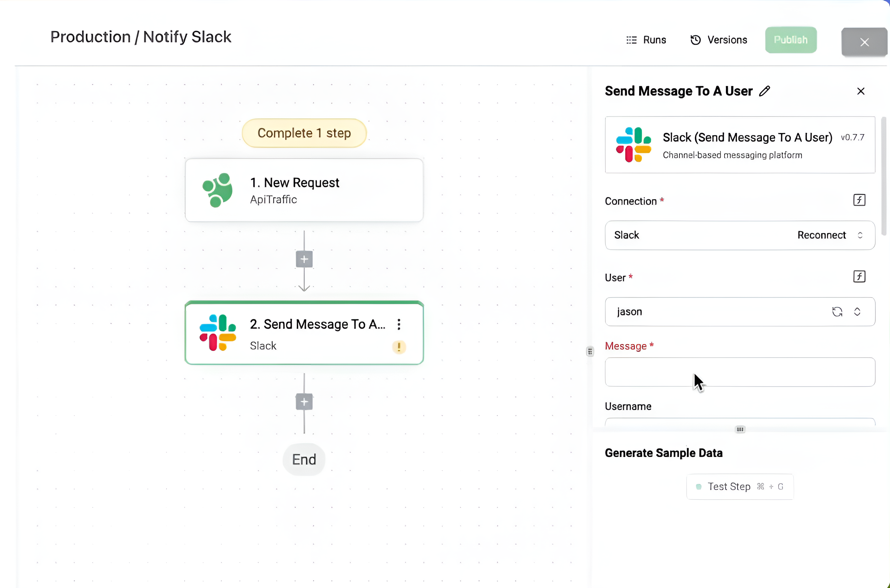Close the Send Message To A User panel
Viewport: 890px width, 588px height.
point(861,91)
